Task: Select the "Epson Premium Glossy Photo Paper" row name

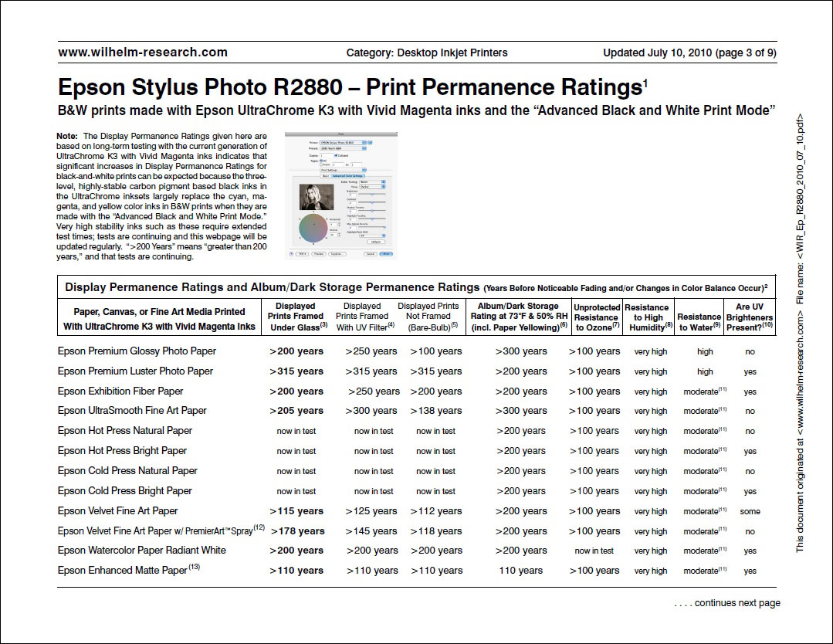Action: point(137,351)
